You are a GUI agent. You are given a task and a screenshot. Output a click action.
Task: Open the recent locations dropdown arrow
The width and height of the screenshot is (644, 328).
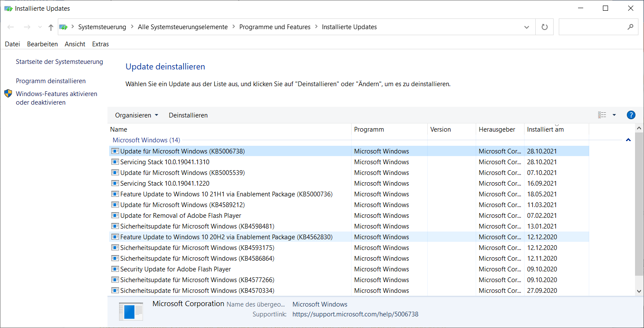tap(40, 27)
